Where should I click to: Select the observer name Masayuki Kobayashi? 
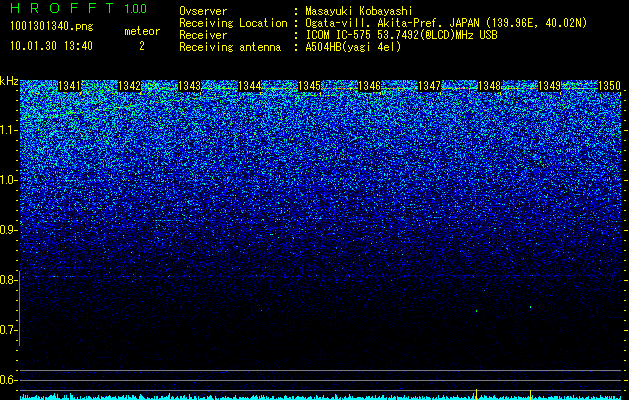pos(359,11)
